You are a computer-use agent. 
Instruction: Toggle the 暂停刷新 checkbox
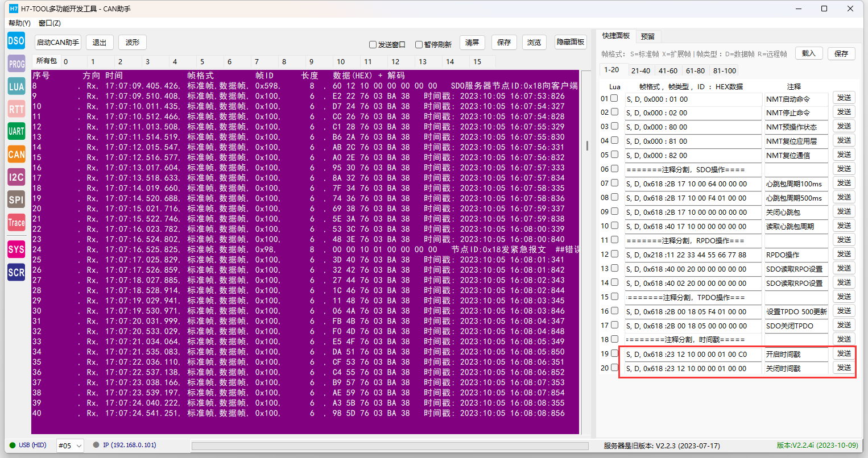(419, 44)
